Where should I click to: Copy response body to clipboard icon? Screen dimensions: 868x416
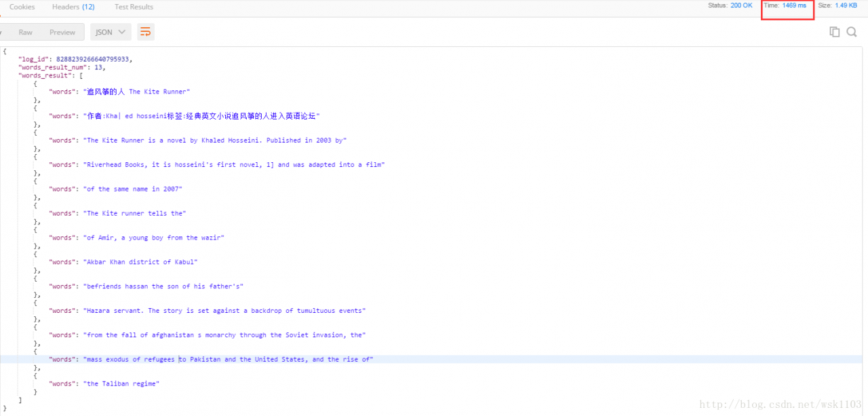(834, 32)
